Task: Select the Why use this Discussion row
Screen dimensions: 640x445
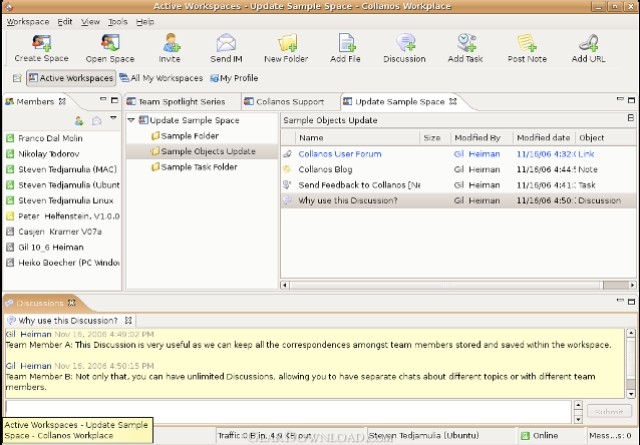Action: (x=458, y=200)
